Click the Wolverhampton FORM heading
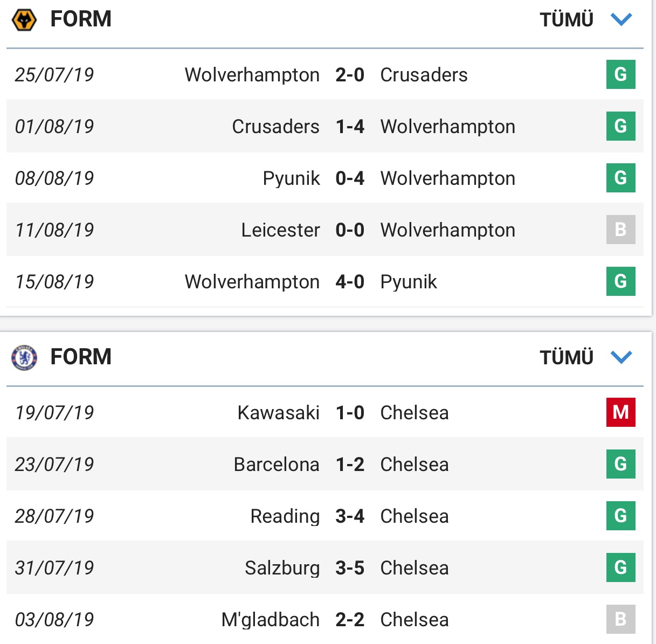This screenshot has height=644, width=656. point(81,19)
